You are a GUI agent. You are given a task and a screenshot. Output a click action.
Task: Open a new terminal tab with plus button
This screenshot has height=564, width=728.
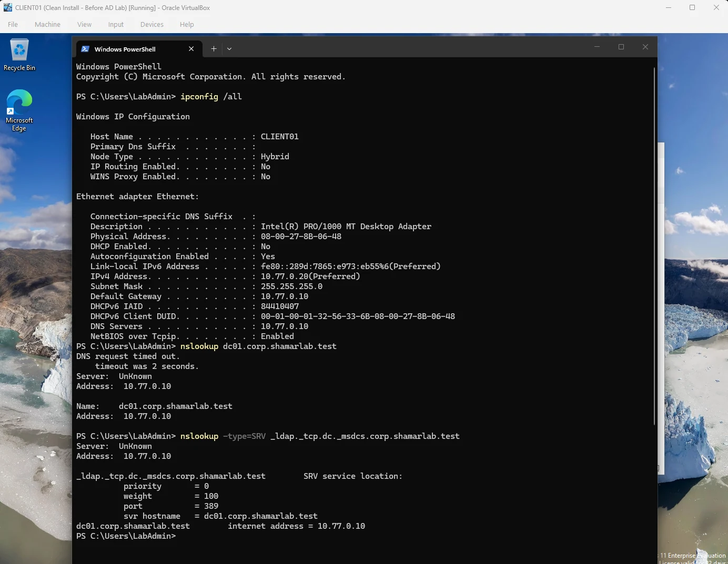214,49
